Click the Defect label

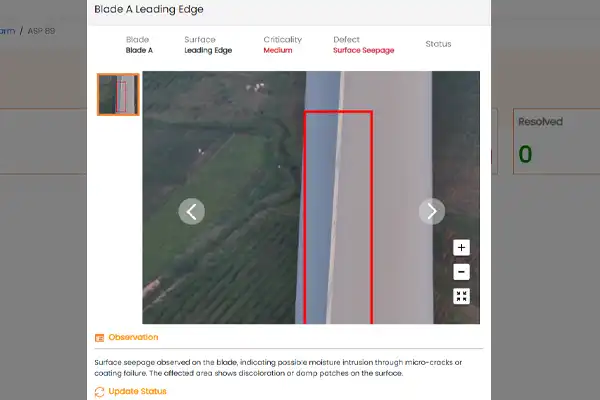pyautogui.click(x=346, y=39)
